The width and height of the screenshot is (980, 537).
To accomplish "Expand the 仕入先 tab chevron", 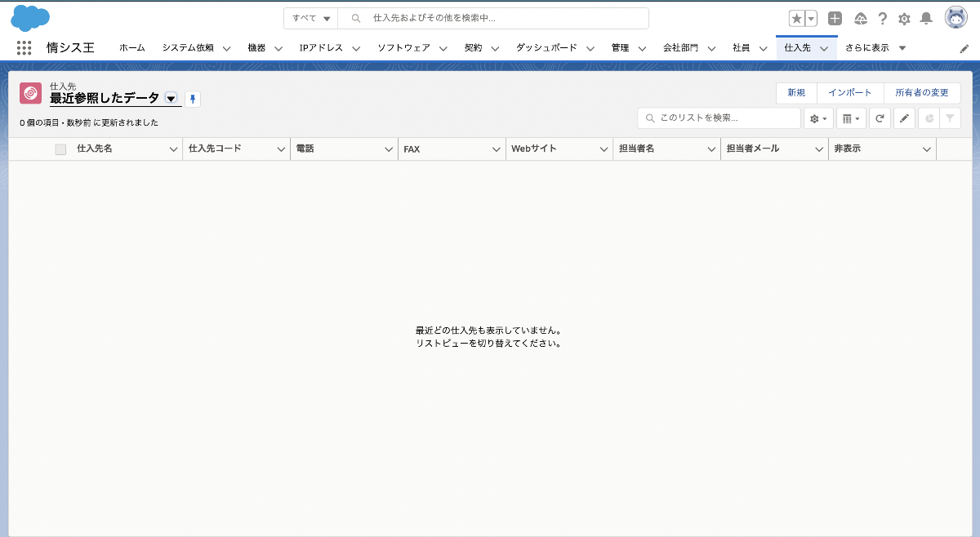I will (824, 48).
